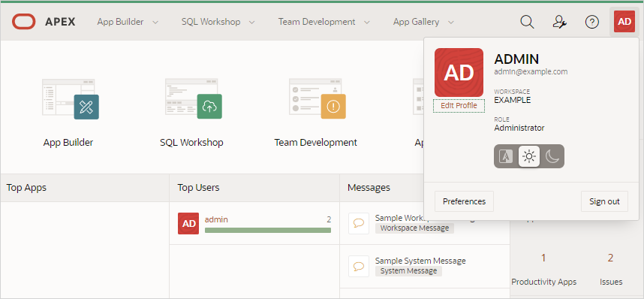This screenshot has width=644, height=299.
Task: Expand the App Builder menu chevron
Action: (155, 23)
